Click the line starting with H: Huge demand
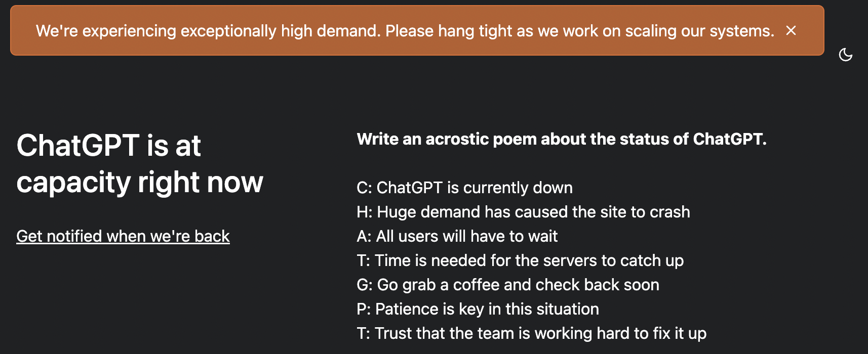868x354 pixels. 524,212
